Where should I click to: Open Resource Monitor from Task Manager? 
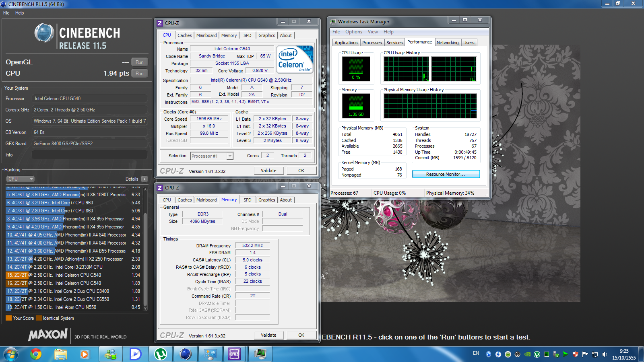click(446, 174)
